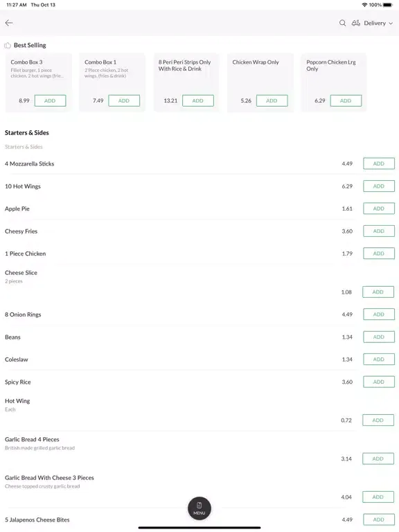Select the Combo Box 3 card
The image size is (399, 532).
coord(39,82)
